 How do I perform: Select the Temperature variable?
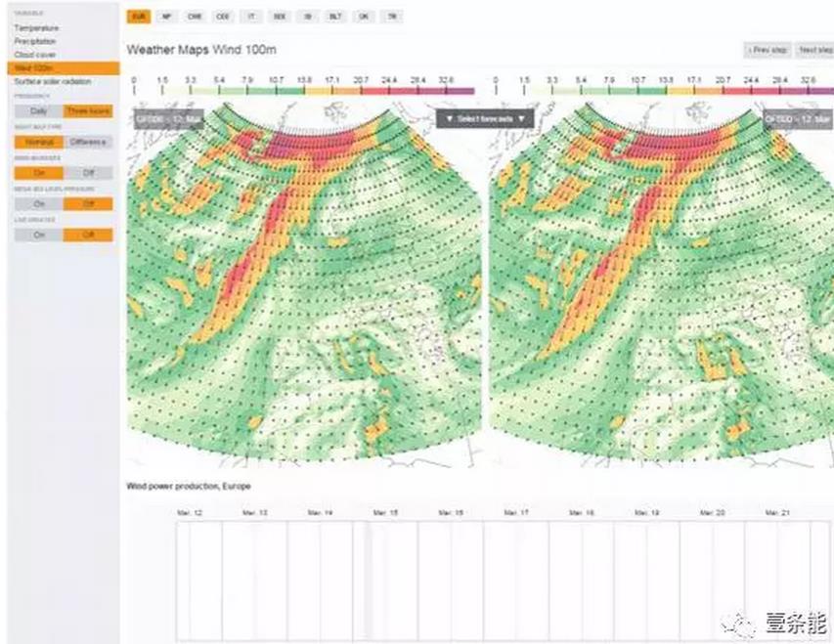click(36, 29)
